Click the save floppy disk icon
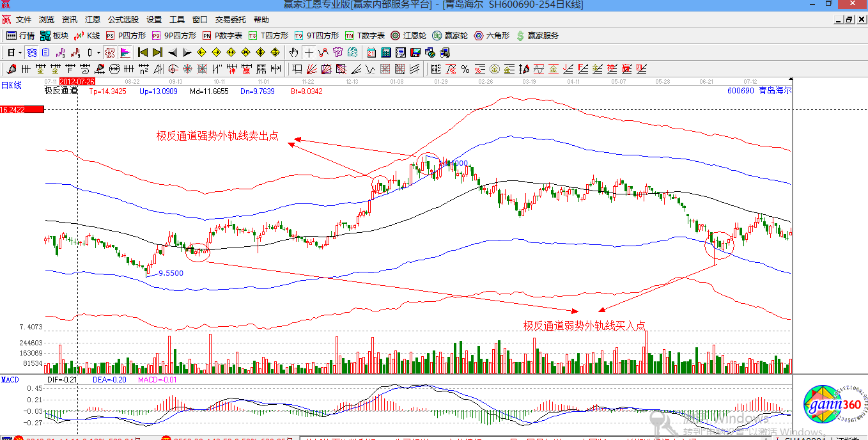Screen dimensions: 868x440 (x=415, y=52)
